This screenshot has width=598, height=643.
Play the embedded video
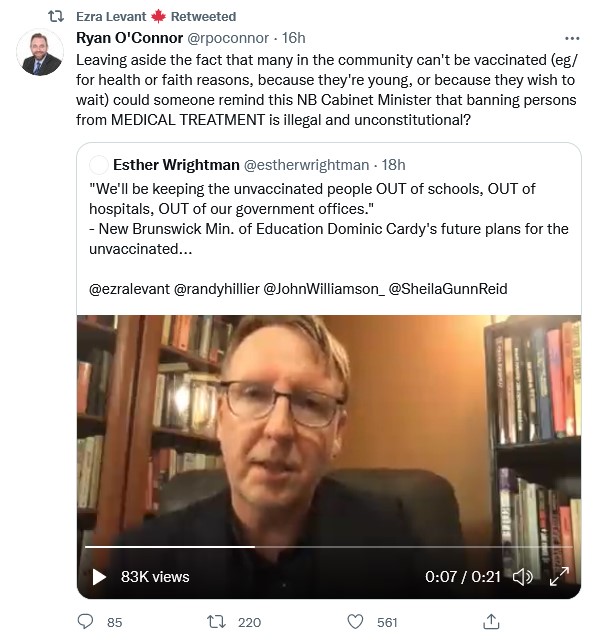[x=99, y=577]
